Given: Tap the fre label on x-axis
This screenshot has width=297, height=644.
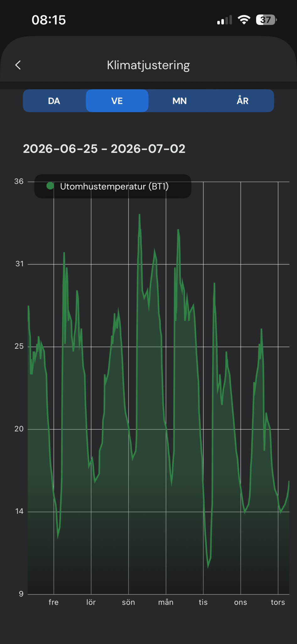Looking at the screenshot, I should (x=54, y=602).
